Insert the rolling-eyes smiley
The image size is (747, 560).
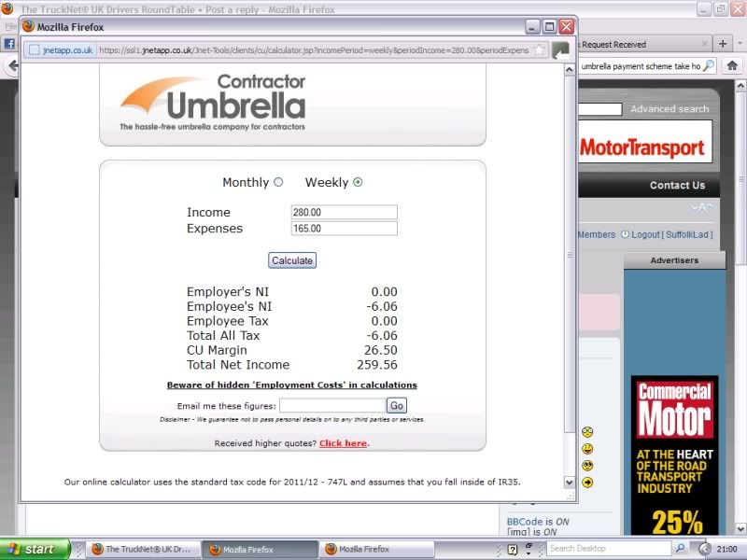click(587, 465)
